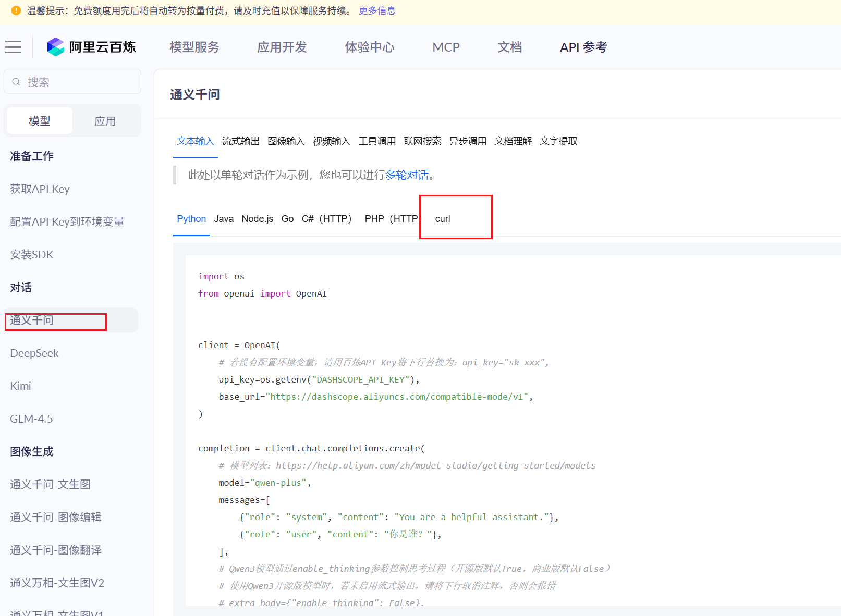Viewport: 841px width, 616px height.
Task: Select the Node.js code tab
Action: coord(258,219)
